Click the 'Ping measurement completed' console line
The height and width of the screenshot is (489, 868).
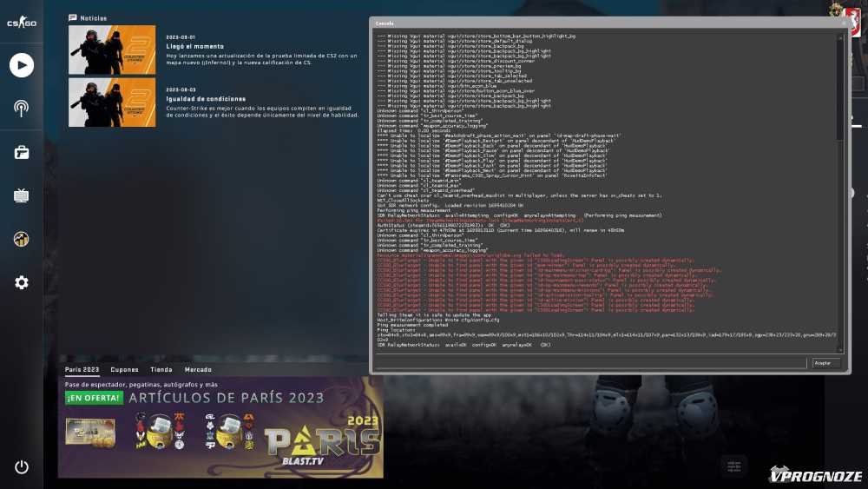click(x=412, y=325)
